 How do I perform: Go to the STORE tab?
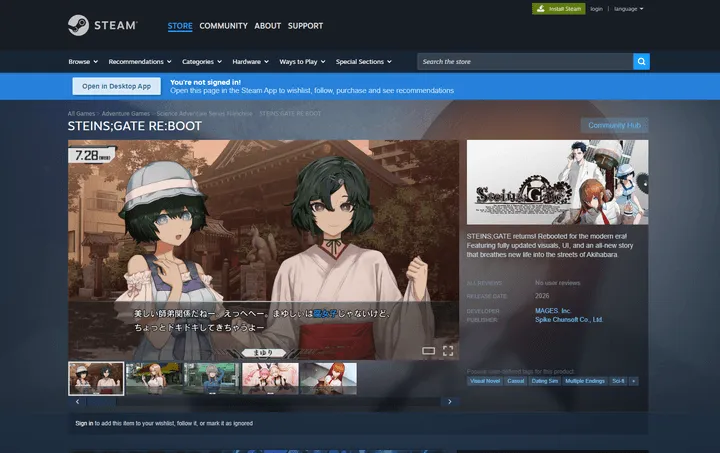click(x=180, y=26)
